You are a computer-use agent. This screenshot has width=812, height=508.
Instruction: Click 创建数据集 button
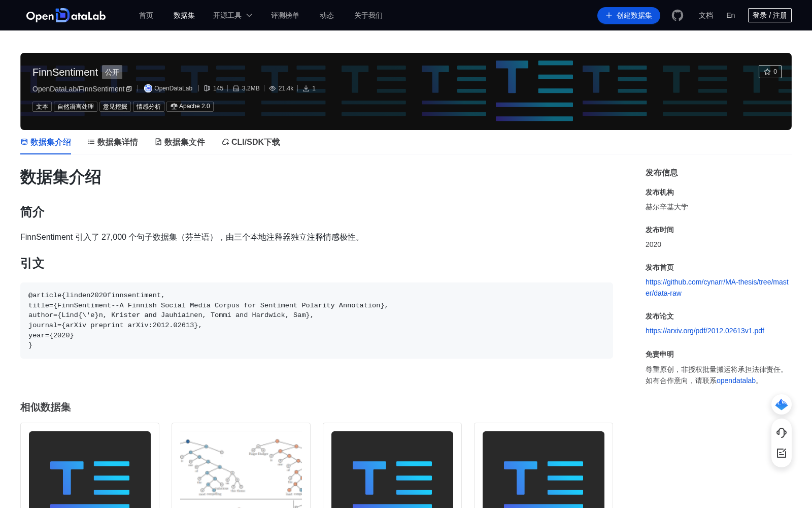click(x=629, y=15)
